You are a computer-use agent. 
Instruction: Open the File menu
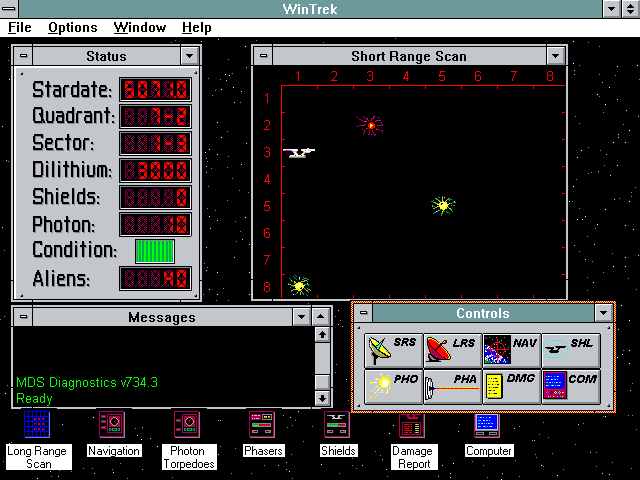click(19, 28)
